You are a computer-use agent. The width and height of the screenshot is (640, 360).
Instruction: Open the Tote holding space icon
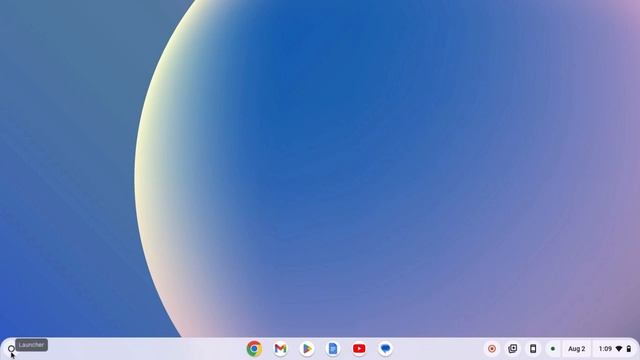[513, 349]
